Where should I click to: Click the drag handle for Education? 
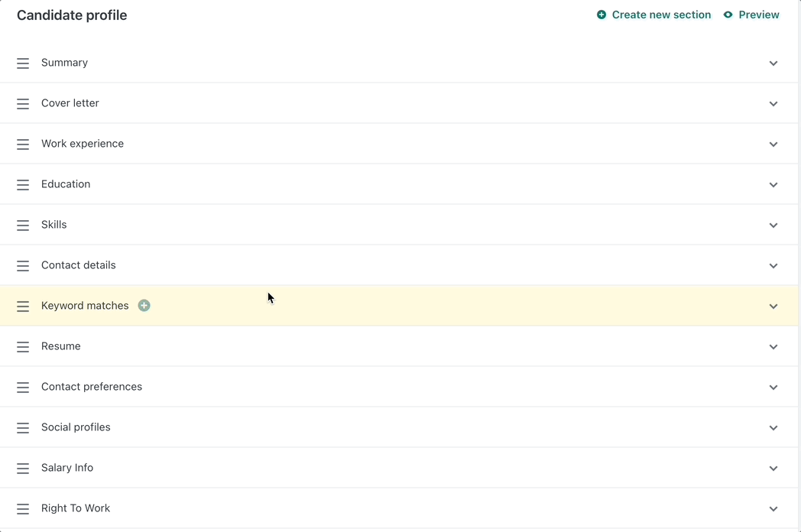point(22,184)
